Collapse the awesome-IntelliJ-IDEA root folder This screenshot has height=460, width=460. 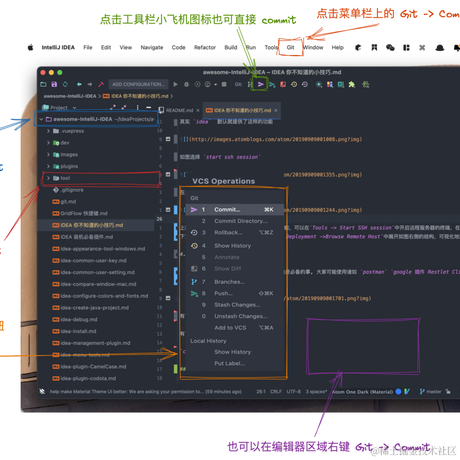[x=41, y=119]
